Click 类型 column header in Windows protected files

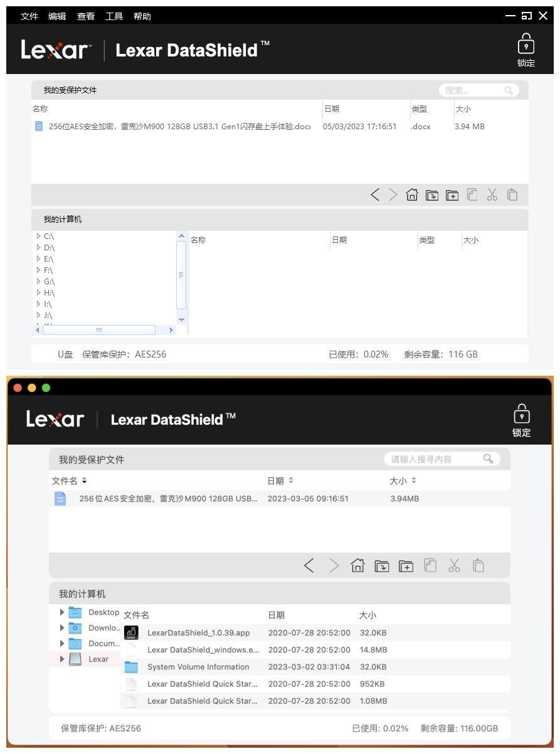419,109
